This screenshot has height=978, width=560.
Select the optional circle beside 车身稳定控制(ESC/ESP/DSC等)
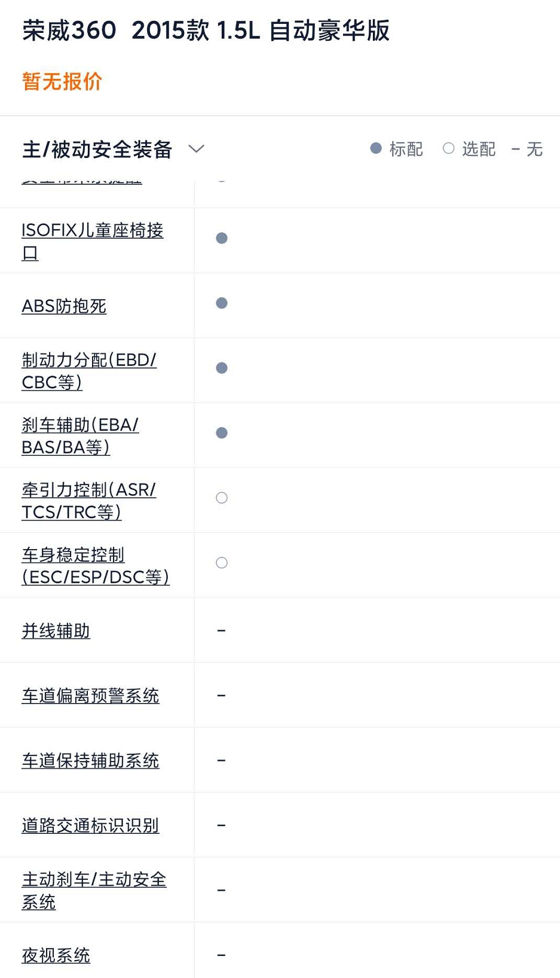point(222,562)
